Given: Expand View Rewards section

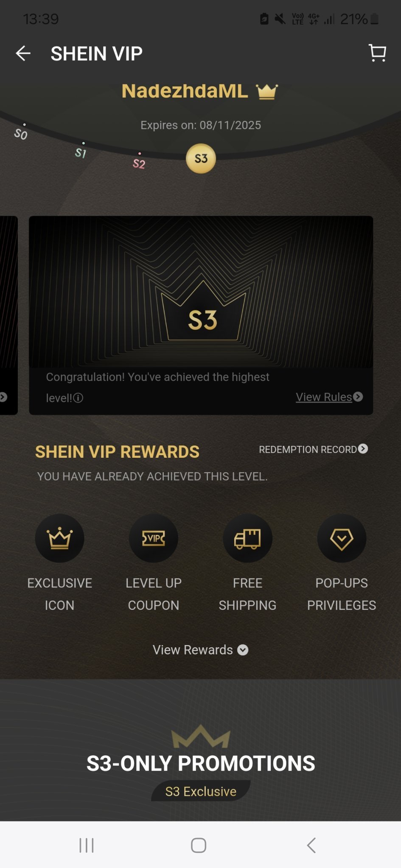Looking at the screenshot, I should (200, 650).
